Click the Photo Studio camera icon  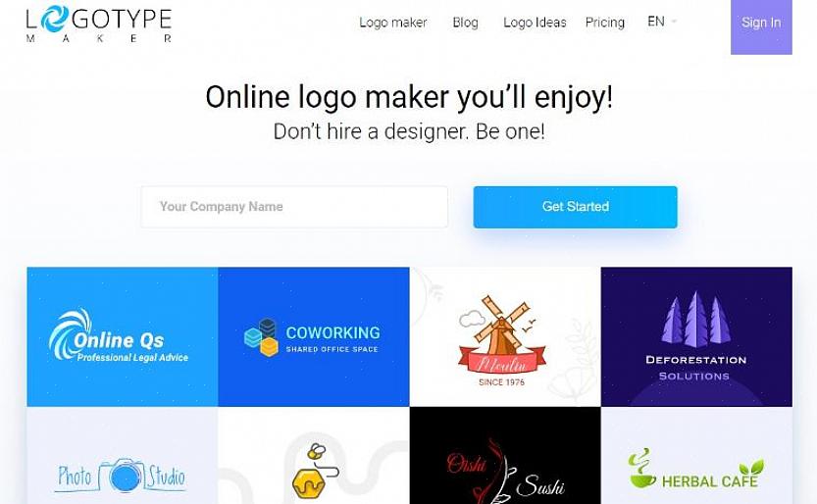click(x=124, y=476)
